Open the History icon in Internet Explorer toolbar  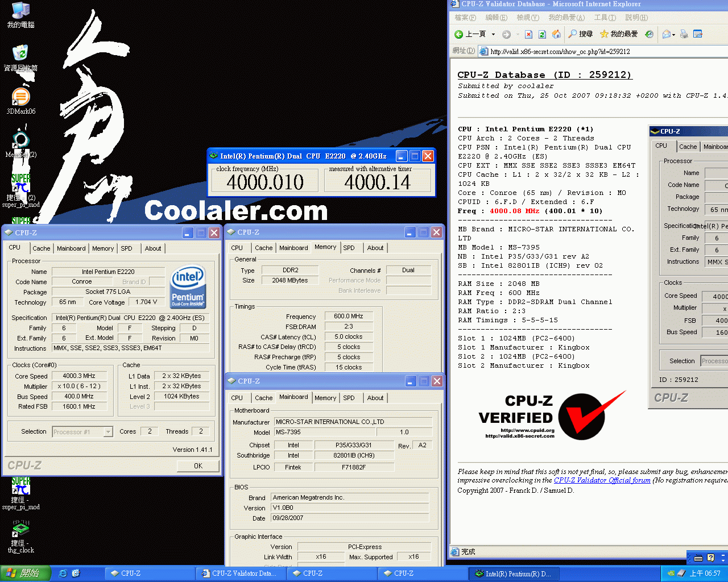(x=649, y=34)
